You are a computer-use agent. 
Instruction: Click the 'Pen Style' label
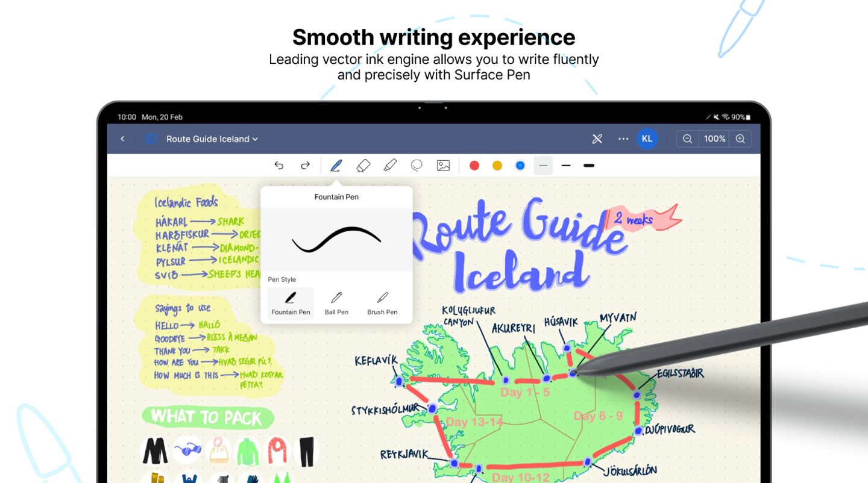(x=282, y=279)
